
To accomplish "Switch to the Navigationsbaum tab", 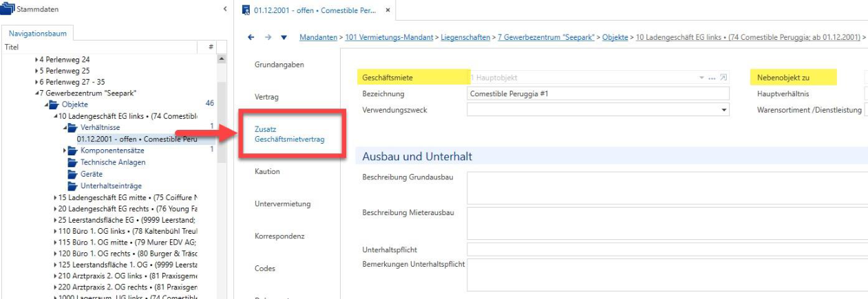I will [37, 33].
